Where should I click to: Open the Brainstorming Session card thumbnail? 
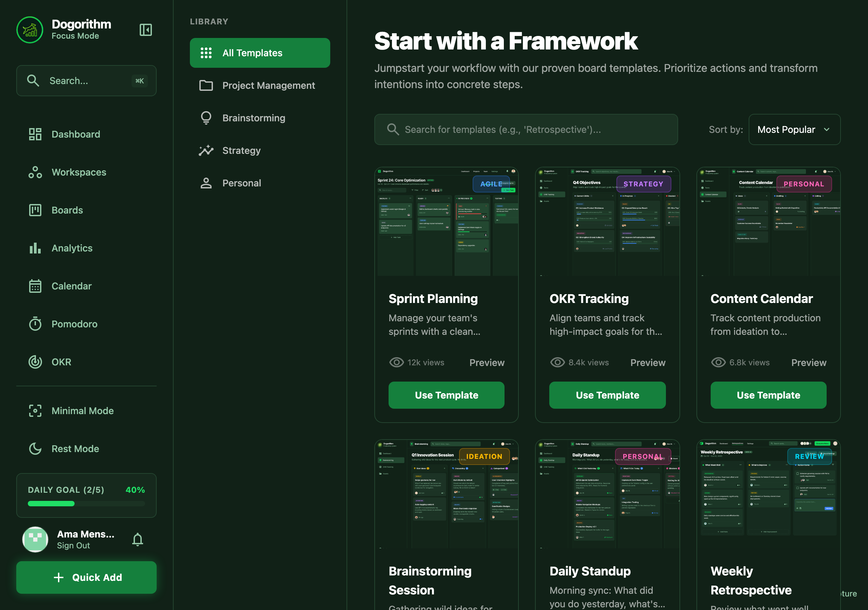click(x=446, y=494)
